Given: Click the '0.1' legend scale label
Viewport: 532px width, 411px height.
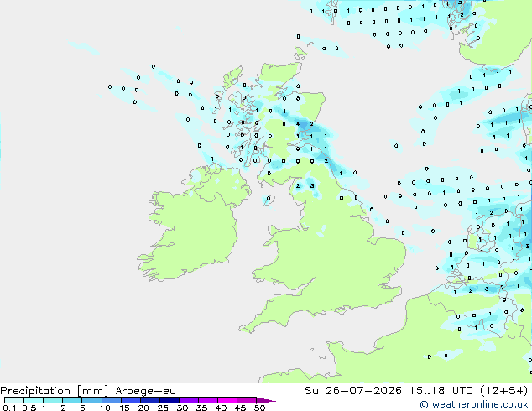Looking at the screenshot, I should pos(9,408).
